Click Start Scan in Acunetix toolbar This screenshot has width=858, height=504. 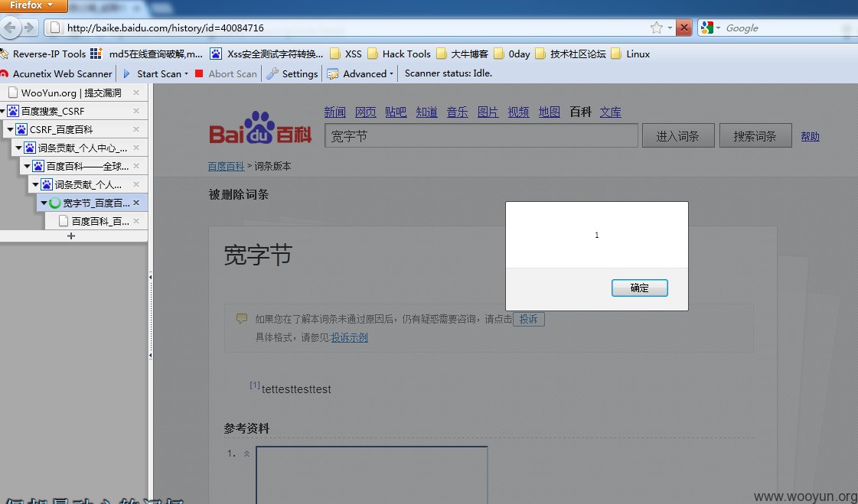coord(152,73)
